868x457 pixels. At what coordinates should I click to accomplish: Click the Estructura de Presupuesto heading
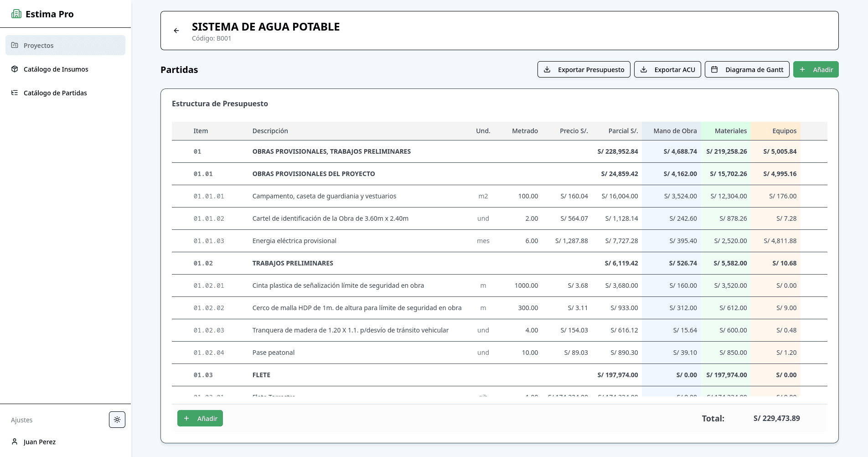pyautogui.click(x=220, y=104)
